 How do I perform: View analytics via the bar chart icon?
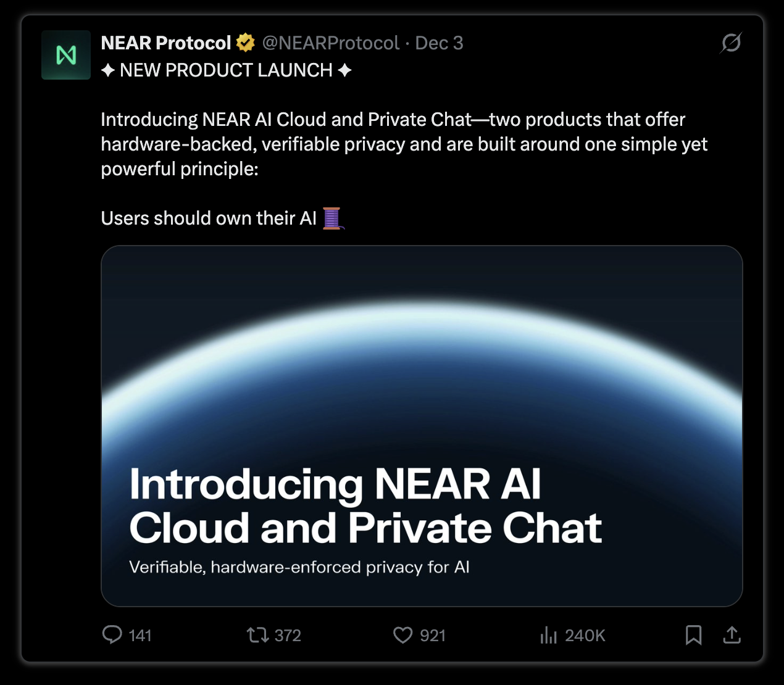tap(548, 635)
